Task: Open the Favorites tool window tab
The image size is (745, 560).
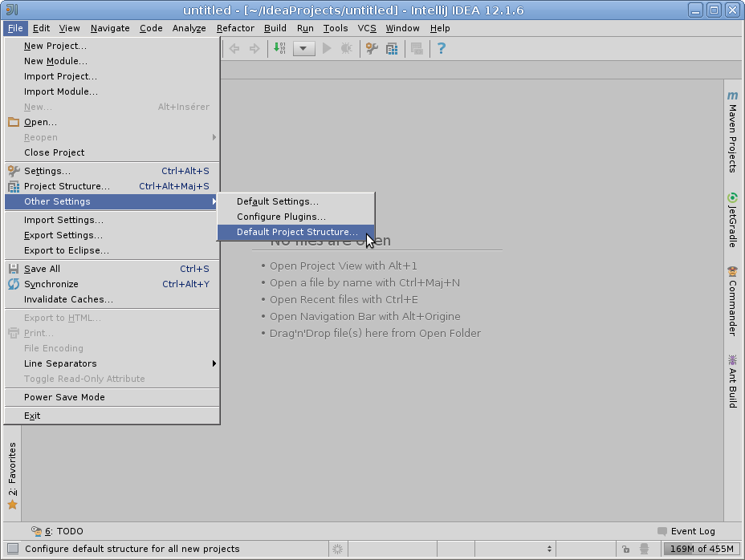Action: point(12,476)
